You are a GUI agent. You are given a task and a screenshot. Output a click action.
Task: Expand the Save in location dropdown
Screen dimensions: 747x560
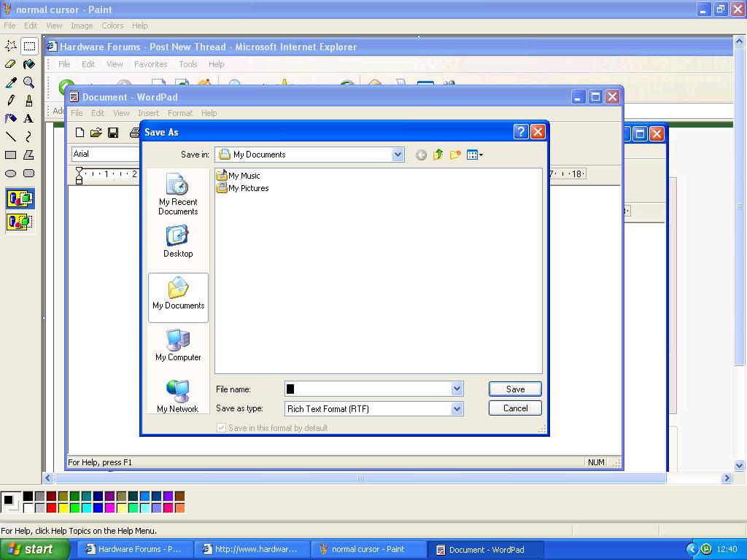398,155
